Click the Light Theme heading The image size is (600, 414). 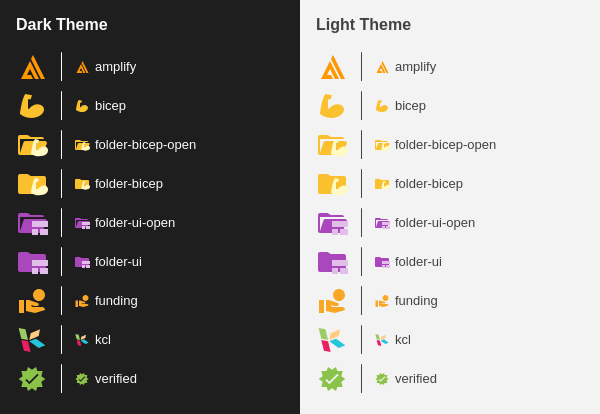[x=364, y=24]
